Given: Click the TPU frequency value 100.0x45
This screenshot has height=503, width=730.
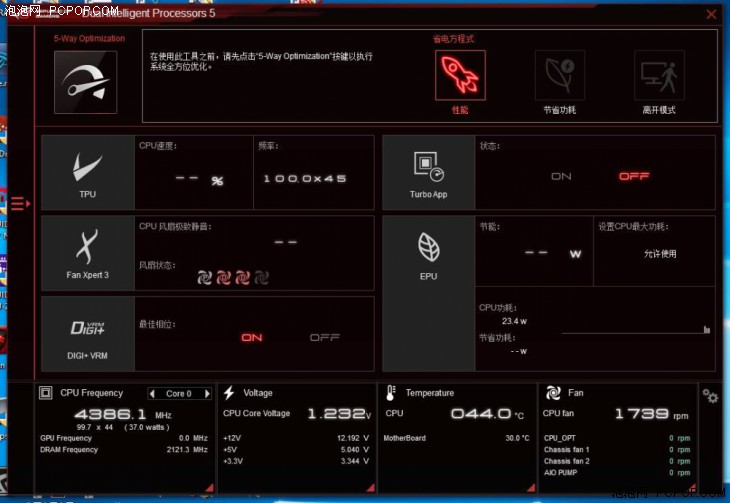Looking at the screenshot, I should (x=305, y=179).
